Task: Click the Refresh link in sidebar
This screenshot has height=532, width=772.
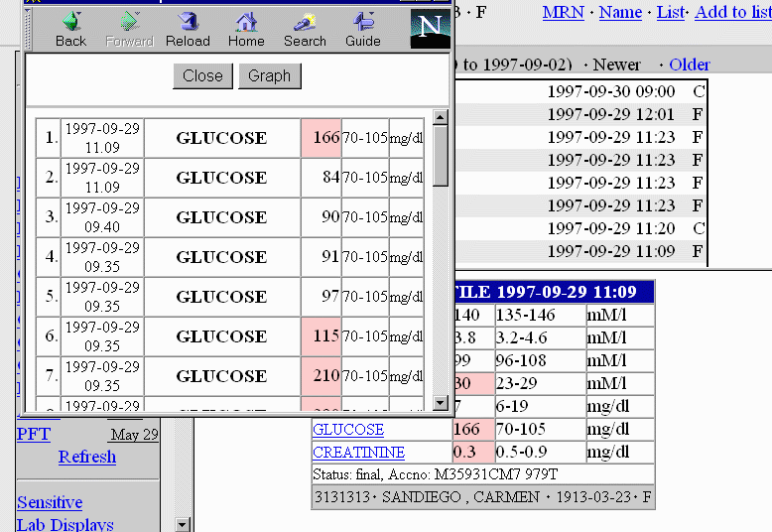Action: [x=86, y=457]
